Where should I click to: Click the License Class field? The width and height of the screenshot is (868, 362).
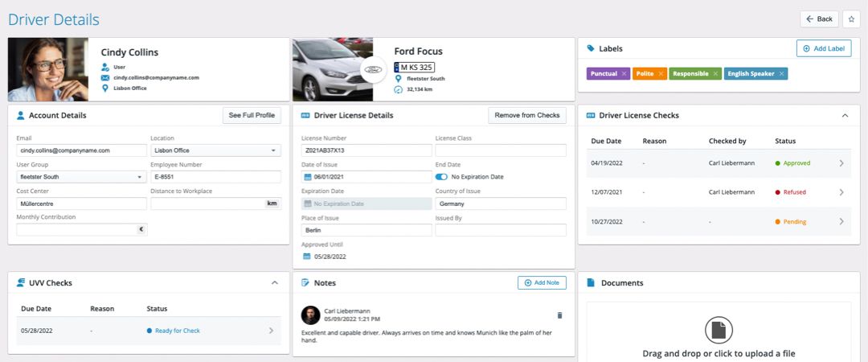tap(501, 150)
